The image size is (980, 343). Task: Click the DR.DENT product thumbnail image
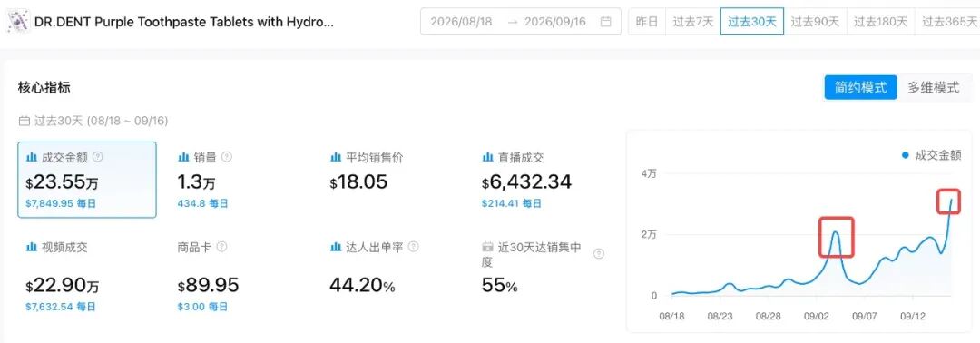[x=17, y=23]
